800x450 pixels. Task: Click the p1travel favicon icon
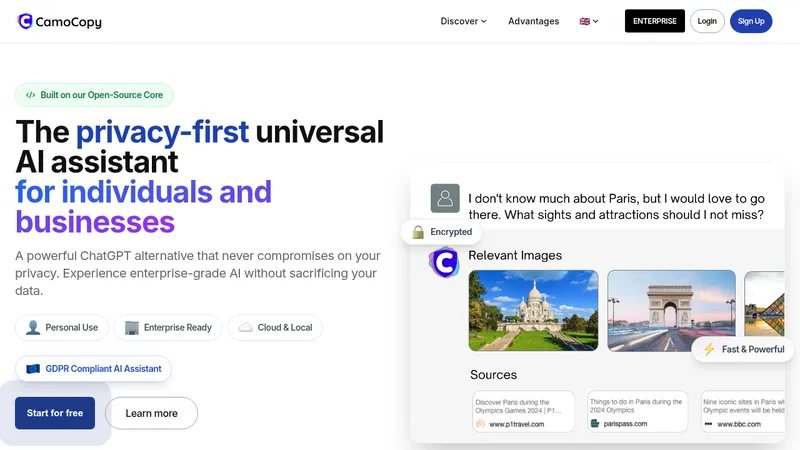pyautogui.click(x=480, y=424)
